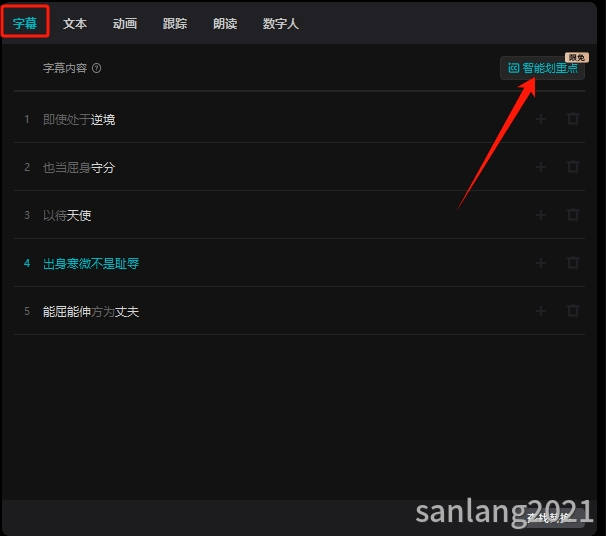Select subtitle text 也当屈身守分
606x536 pixels.
pos(79,167)
